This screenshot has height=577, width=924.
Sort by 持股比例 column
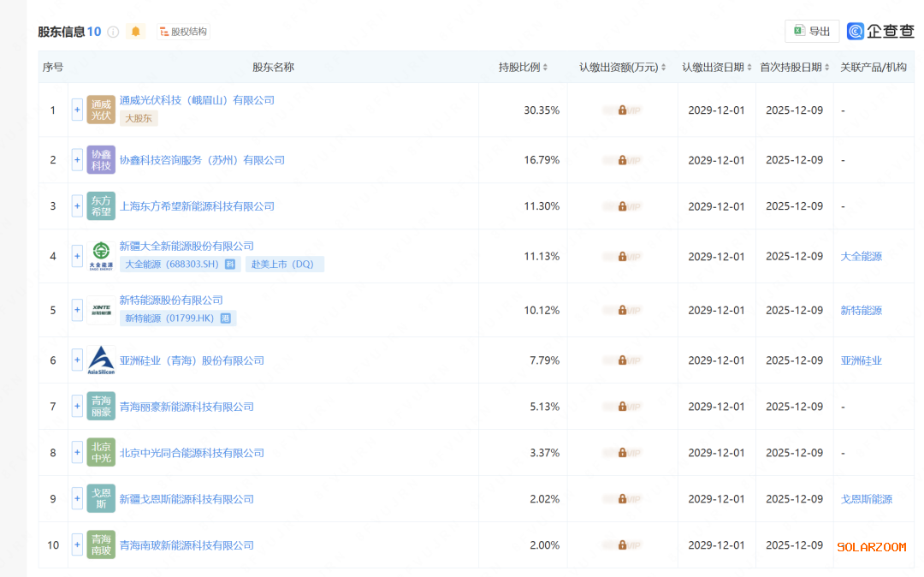click(523, 67)
